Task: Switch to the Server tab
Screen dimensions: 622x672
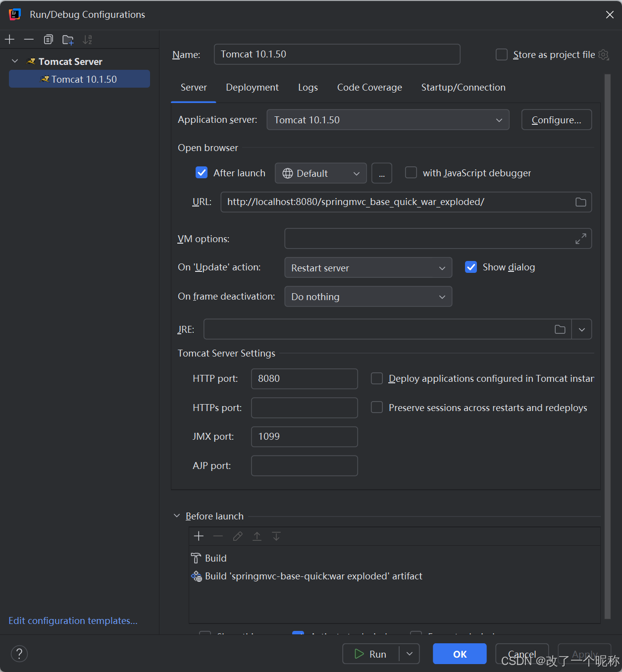Action: click(194, 88)
